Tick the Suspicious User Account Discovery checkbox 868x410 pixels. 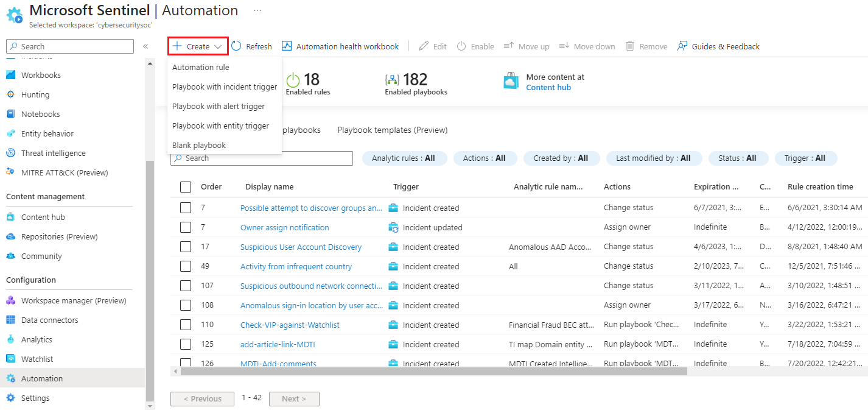pos(186,247)
